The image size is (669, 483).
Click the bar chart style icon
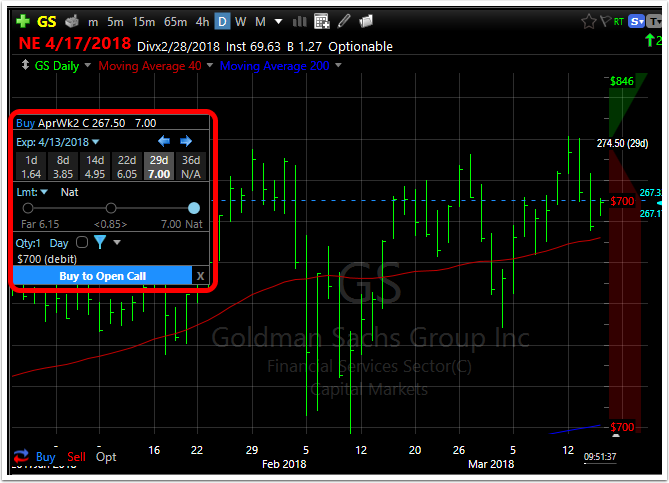click(x=300, y=21)
